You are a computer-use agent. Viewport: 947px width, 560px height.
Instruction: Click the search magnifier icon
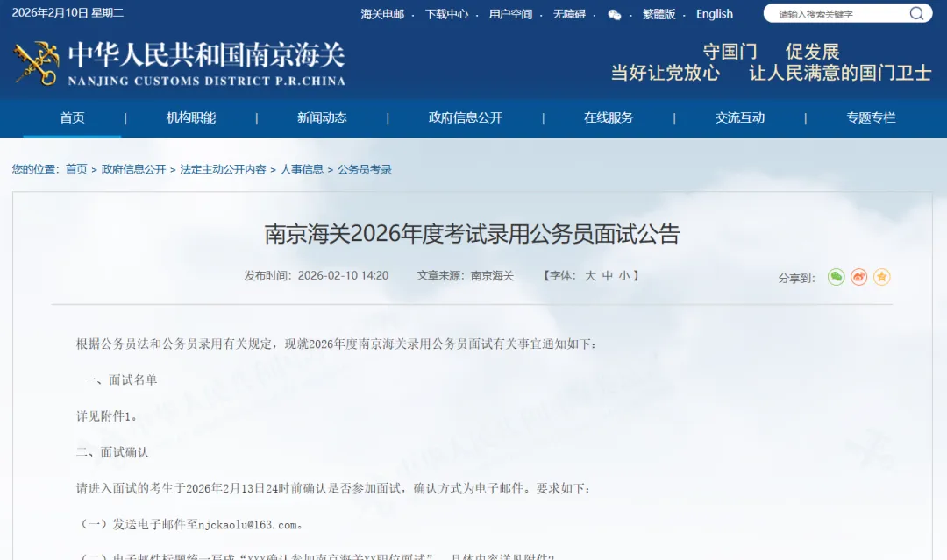pyautogui.click(x=916, y=13)
